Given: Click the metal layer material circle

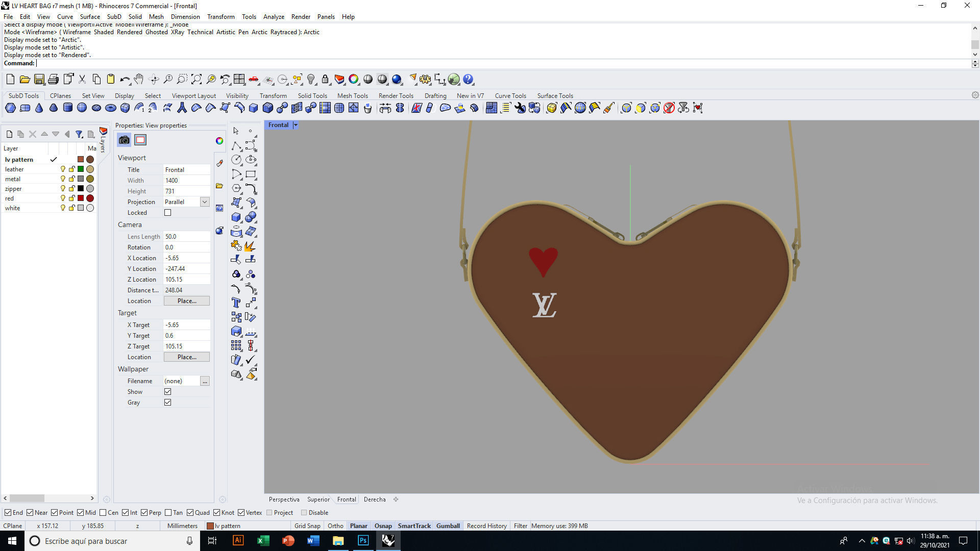Looking at the screenshot, I should 90,179.
